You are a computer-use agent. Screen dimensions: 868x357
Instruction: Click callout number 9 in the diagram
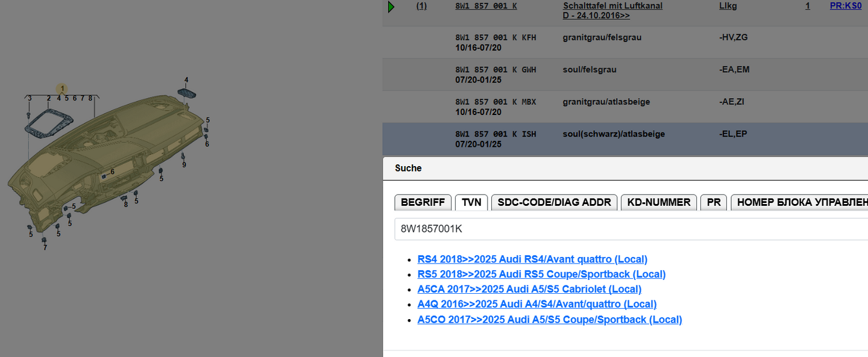click(x=184, y=165)
